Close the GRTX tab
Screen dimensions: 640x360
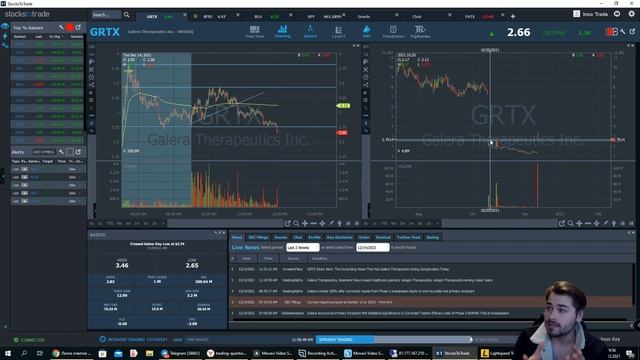click(184, 15)
